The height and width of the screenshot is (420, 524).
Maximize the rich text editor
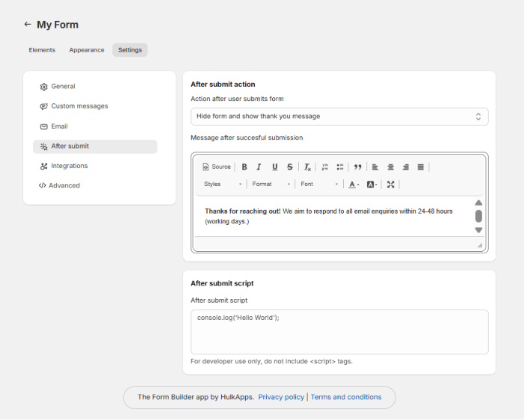click(390, 185)
